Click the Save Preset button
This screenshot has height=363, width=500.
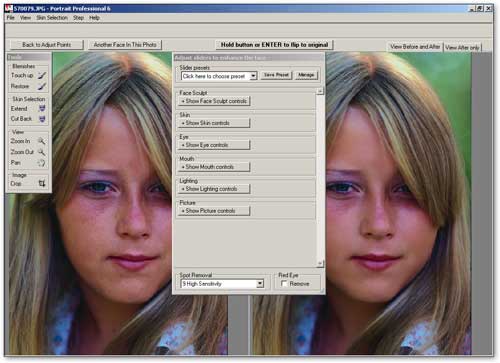[276, 75]
